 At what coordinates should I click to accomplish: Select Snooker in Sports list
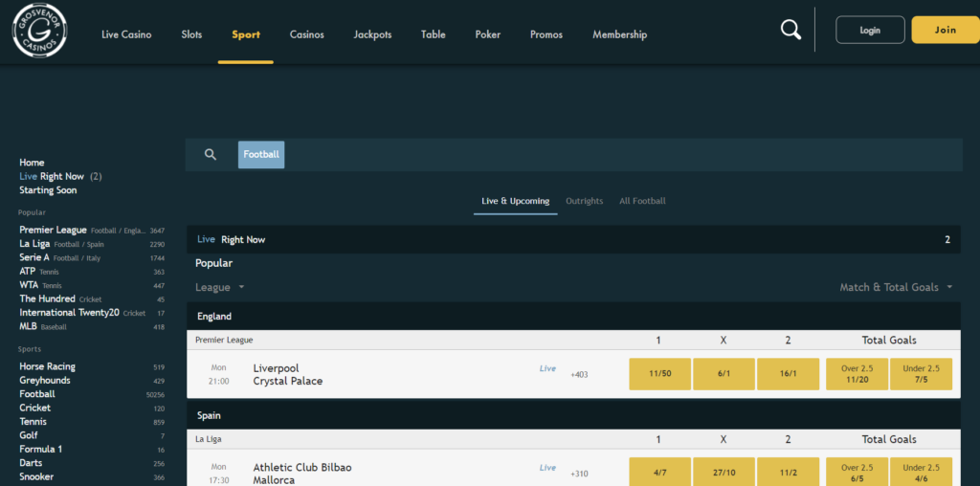tap(92, 476)
